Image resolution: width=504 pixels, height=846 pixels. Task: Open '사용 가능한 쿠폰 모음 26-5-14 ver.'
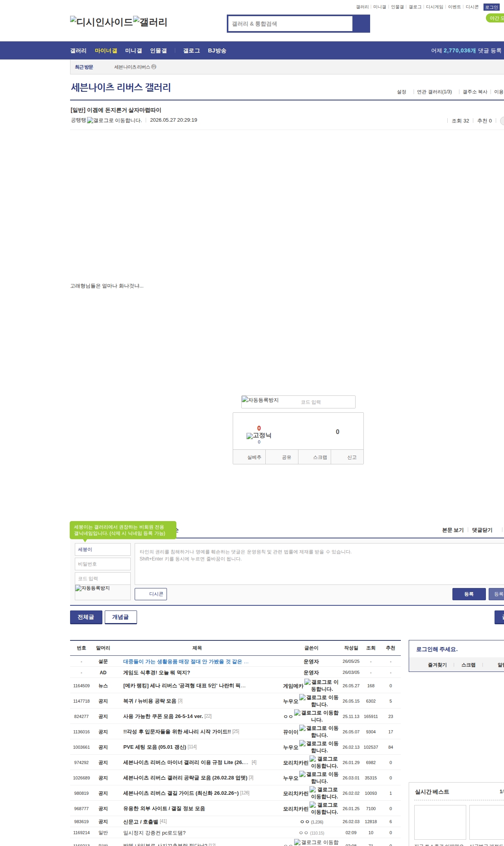(x=163, y=716)
